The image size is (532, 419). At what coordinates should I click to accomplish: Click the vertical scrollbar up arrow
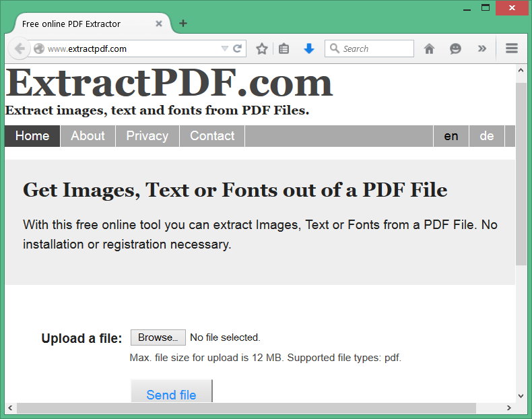pos(521,71)
